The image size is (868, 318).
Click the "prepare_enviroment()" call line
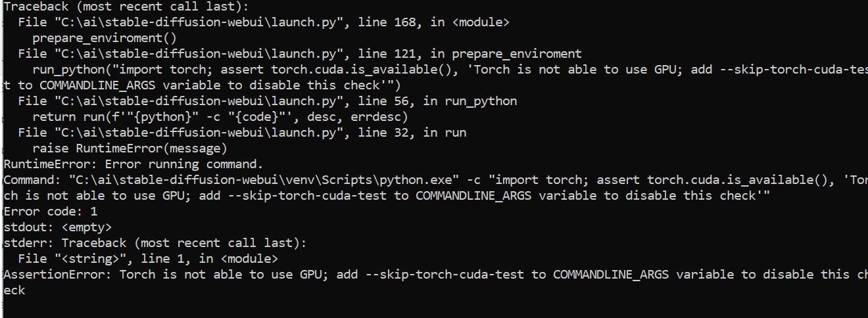click(105, 38)
